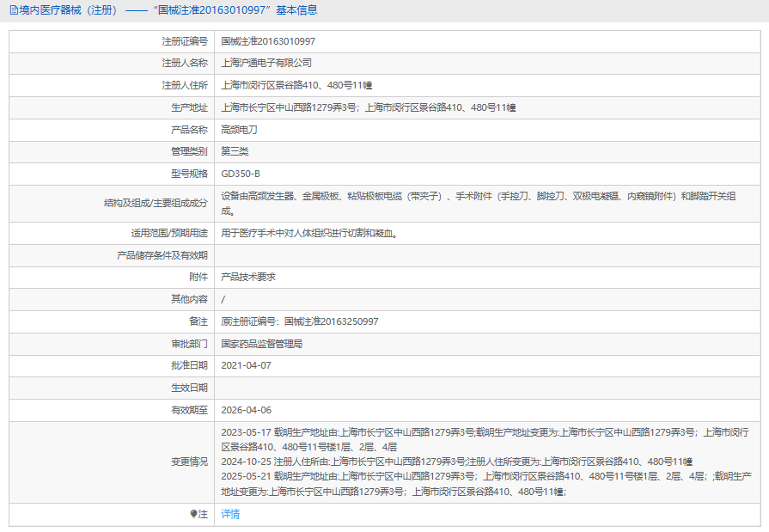This screenshot has height=532, width=769.
Task: Select the 2023-05-17 change record line
Action: (x=485, y=439)
